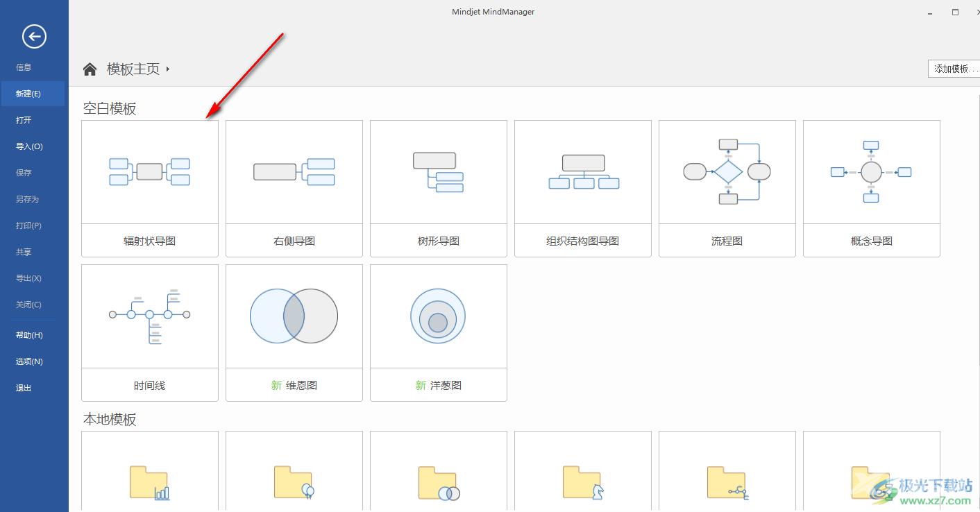980x512 pixels.
Task: Open the local template folder with timeline dots
Action: 727,483
